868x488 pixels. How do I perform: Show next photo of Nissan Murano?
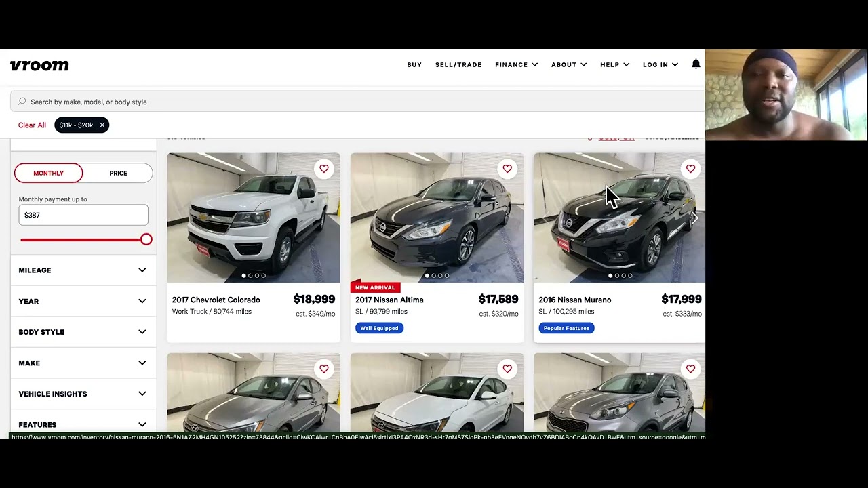695,218
